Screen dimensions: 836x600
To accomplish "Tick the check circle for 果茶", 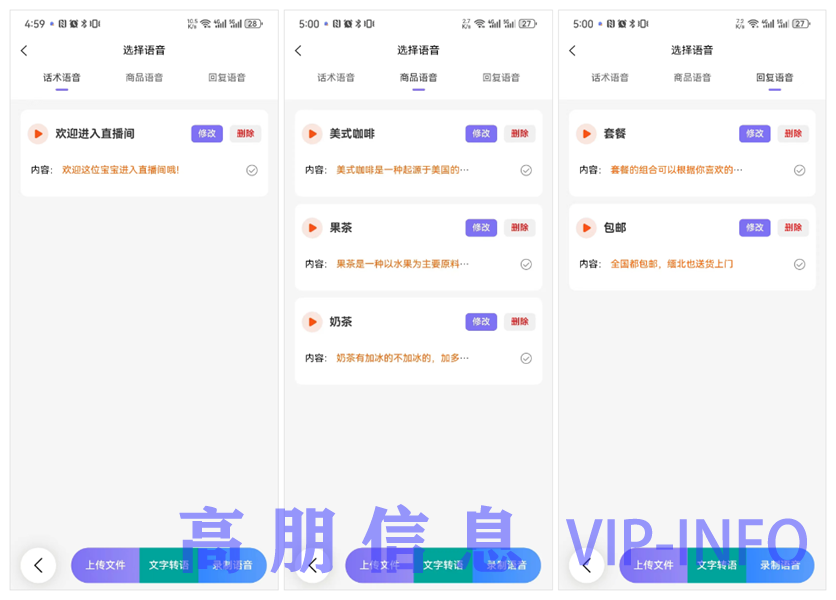I will [x=526, y=264].
